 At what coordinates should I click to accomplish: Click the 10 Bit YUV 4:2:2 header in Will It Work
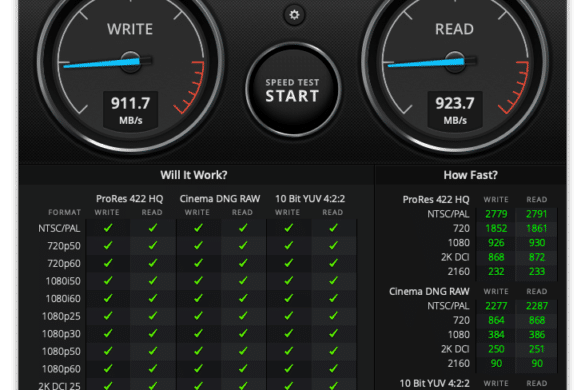(310, 199)
